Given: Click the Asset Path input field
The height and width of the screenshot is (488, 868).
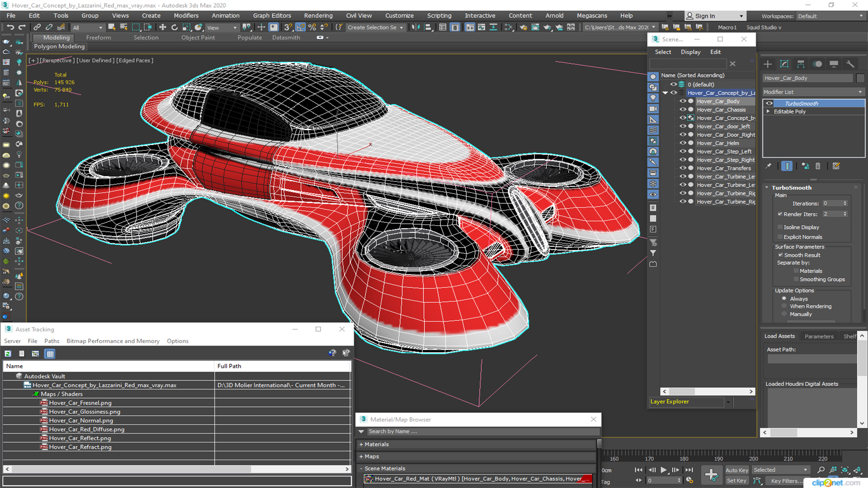Looking at the screenshot, I should click(x=811, y=359).
